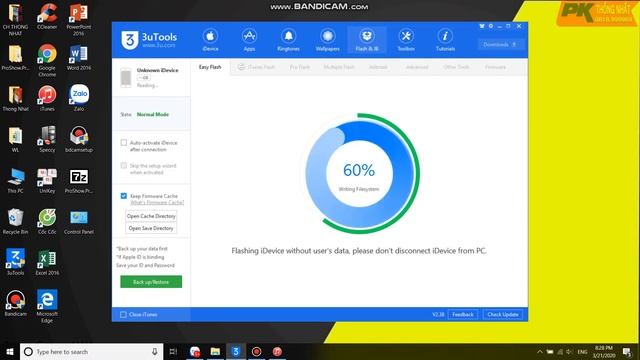
Task: Click 3uTools taskbar button
Action: (236, 351)
